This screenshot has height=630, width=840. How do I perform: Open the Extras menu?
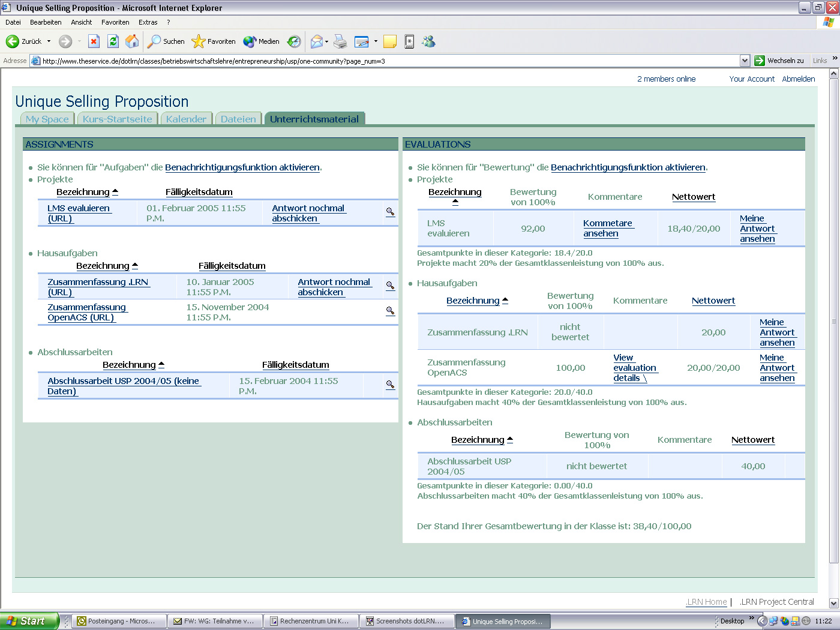point(148,22)
